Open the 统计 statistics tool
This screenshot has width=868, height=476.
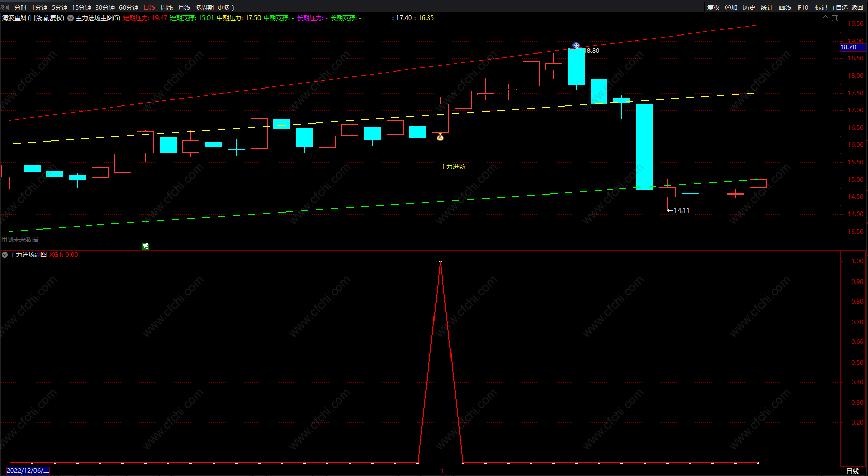tap(767, 7)
